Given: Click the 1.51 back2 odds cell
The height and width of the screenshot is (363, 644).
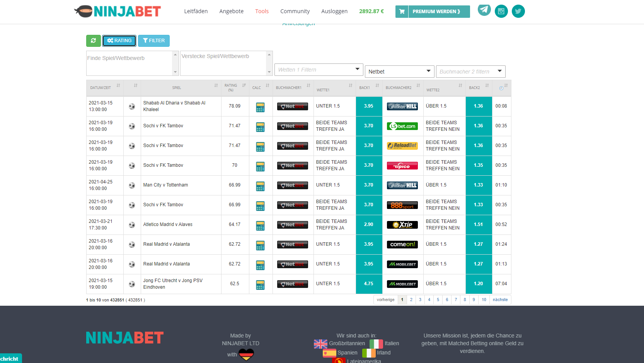Looking at the screenshot, I should point(479,224).
